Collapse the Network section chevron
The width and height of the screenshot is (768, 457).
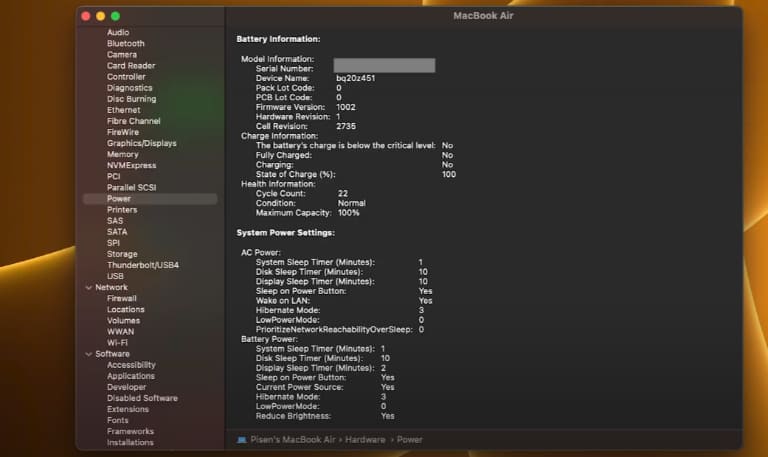tap(89, 288)
